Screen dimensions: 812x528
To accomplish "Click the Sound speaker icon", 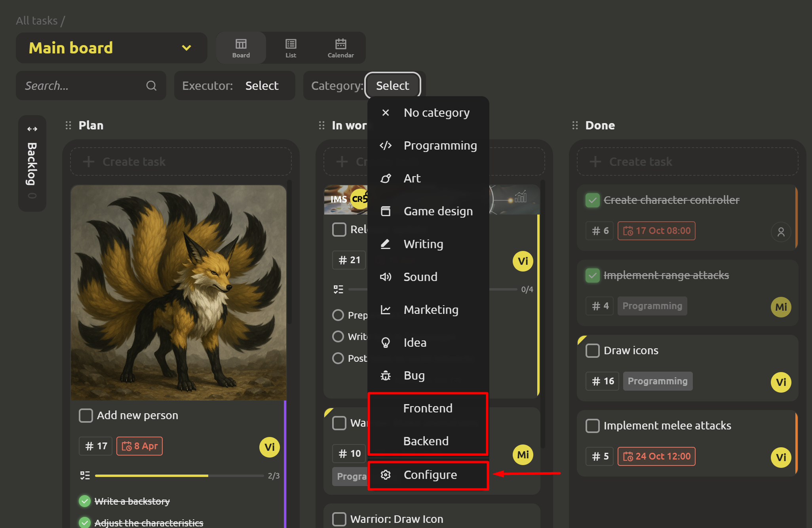I will 386,277.
